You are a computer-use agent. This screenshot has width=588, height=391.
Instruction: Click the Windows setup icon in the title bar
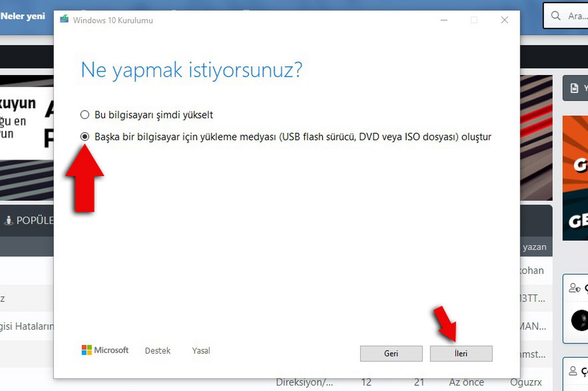(x=64, y=20)
